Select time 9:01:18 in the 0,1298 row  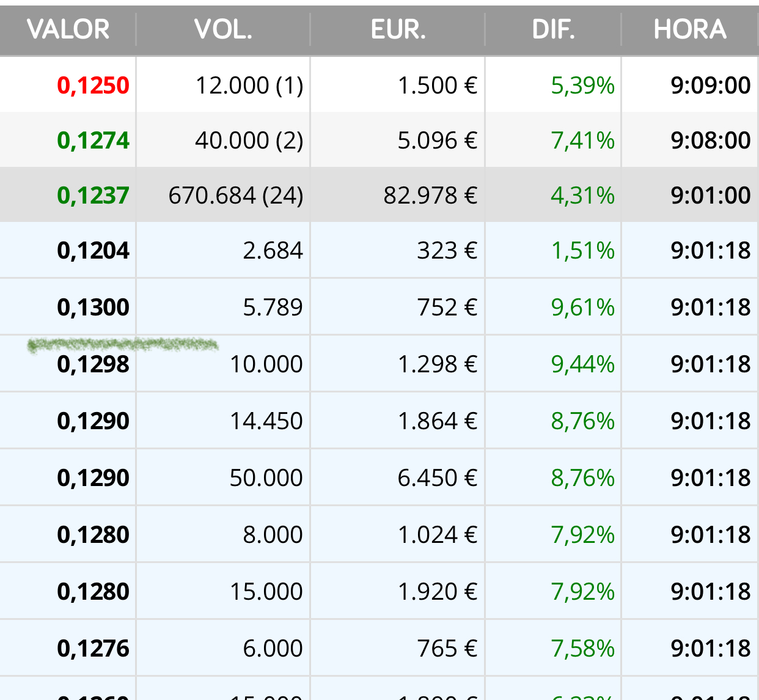point(711,364)
